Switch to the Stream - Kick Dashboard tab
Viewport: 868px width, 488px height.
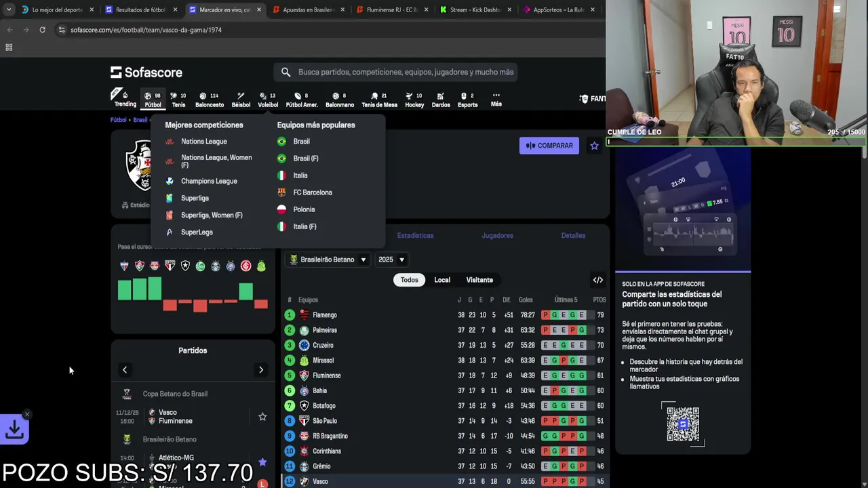coord(477,10)
